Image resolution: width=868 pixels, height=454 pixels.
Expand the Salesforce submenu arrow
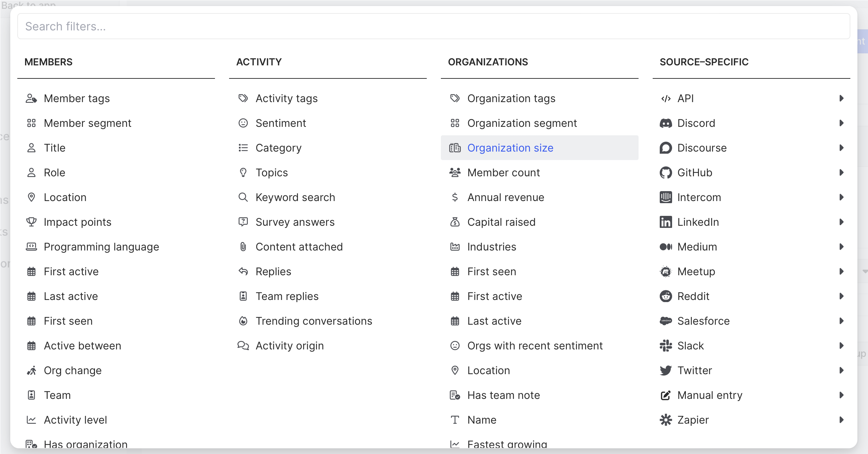tap(842, 321)
